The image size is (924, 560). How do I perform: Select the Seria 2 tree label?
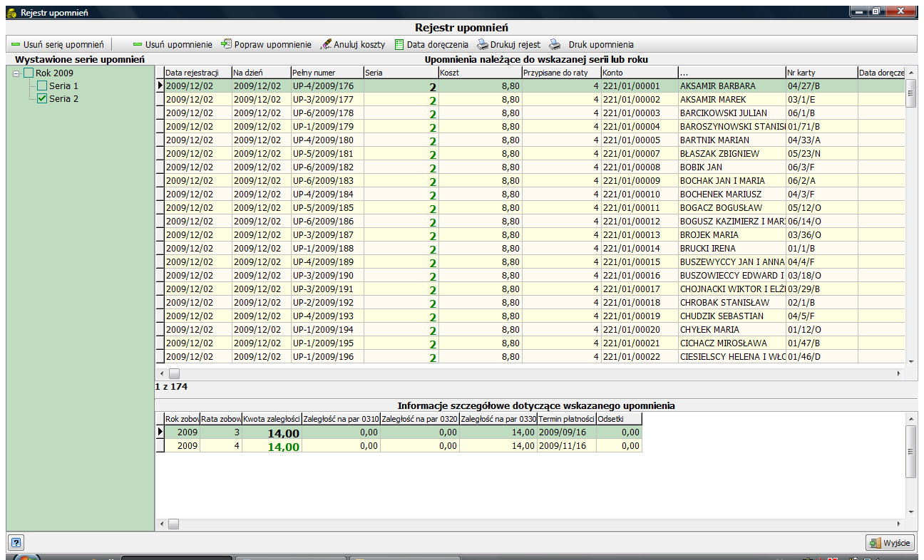[63, 98]
